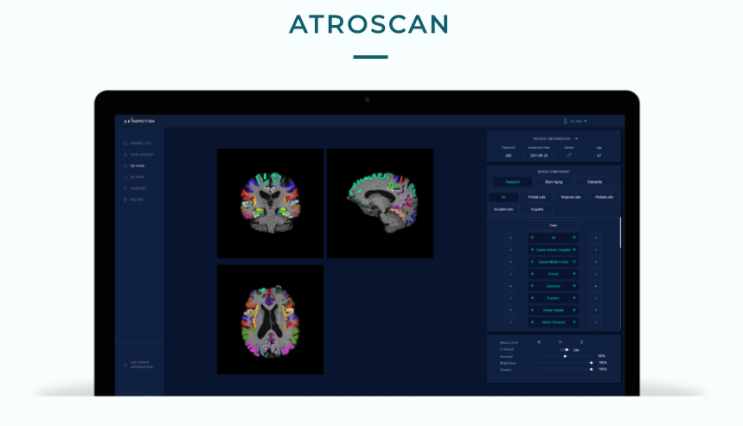743x426 pixels.
Task: Click right plus in Caudal Middle Frontal row
Action: tap(574, 262)
